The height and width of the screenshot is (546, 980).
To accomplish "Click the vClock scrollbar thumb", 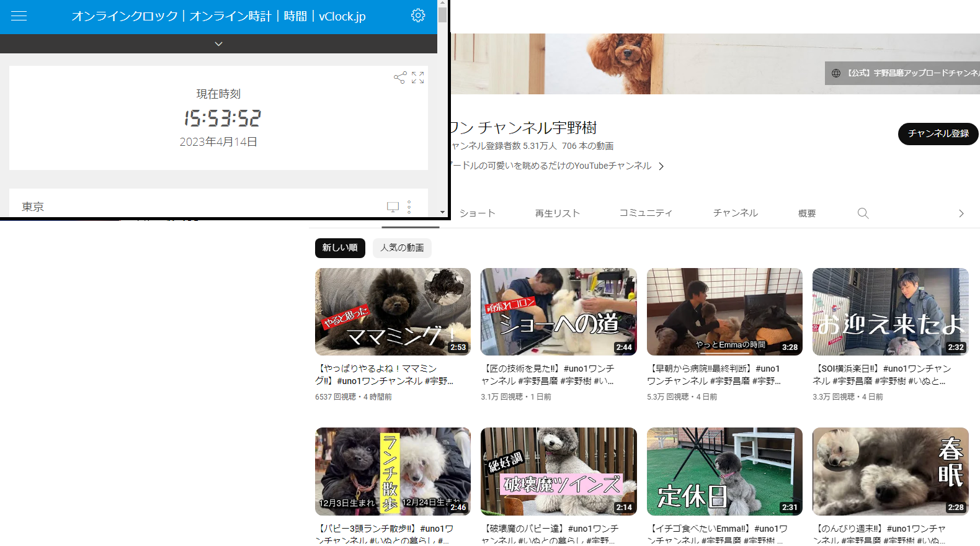I will (442, 15).
